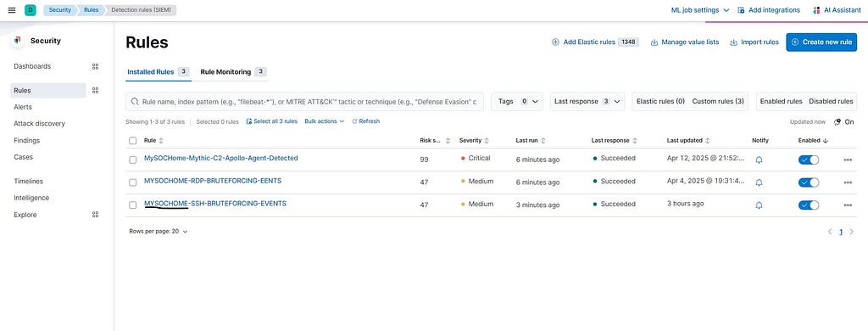Open the Tags filter dropdown

[517, 102]
